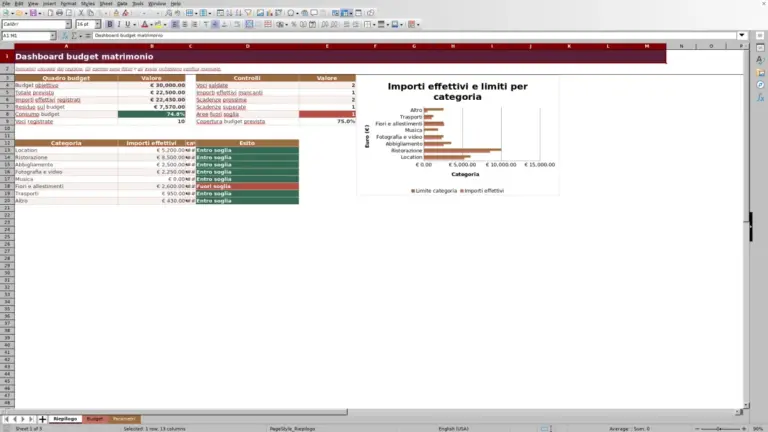Toggle Italic formatting
Screen dimensions: 768x432
[x=119, y=24]
